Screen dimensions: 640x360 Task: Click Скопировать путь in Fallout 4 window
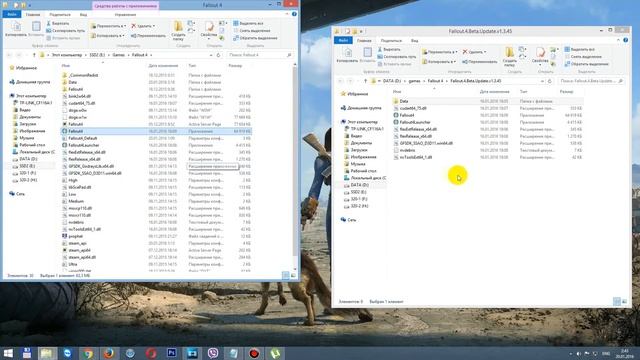(x=65, y=31)
